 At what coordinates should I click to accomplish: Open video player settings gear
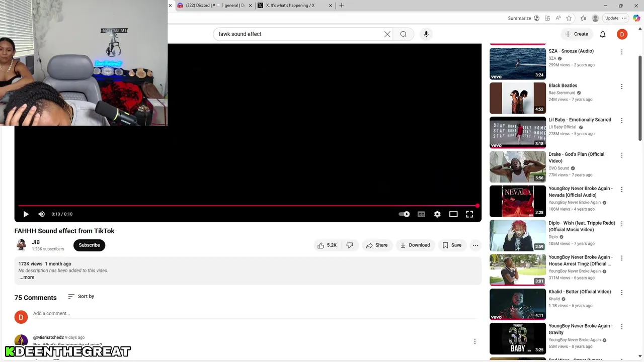437,214
